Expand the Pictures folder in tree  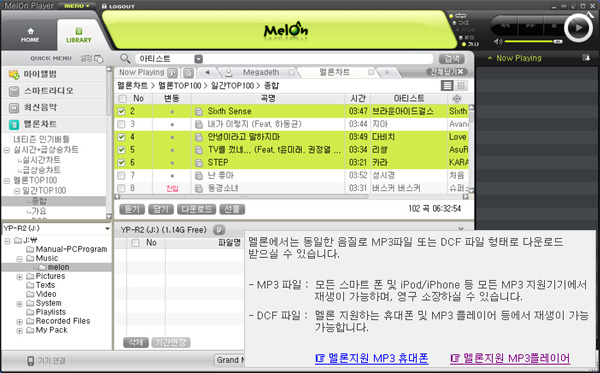tap(20, 277)
